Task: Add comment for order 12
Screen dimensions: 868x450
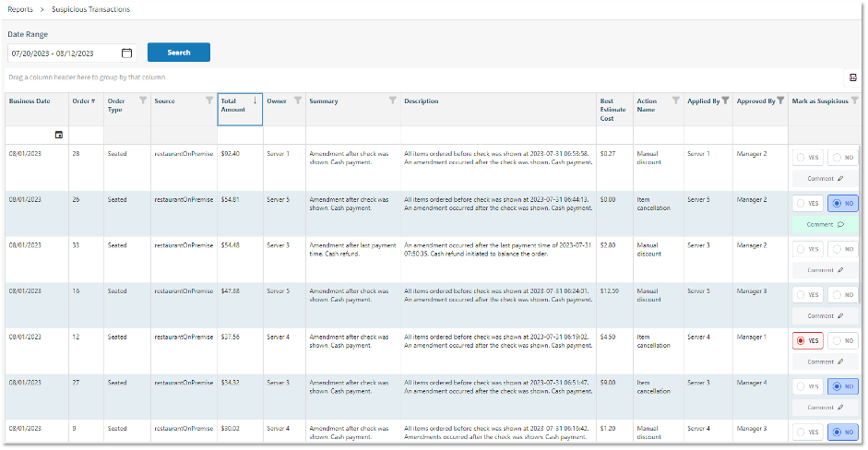Action: tap(826, 362)
